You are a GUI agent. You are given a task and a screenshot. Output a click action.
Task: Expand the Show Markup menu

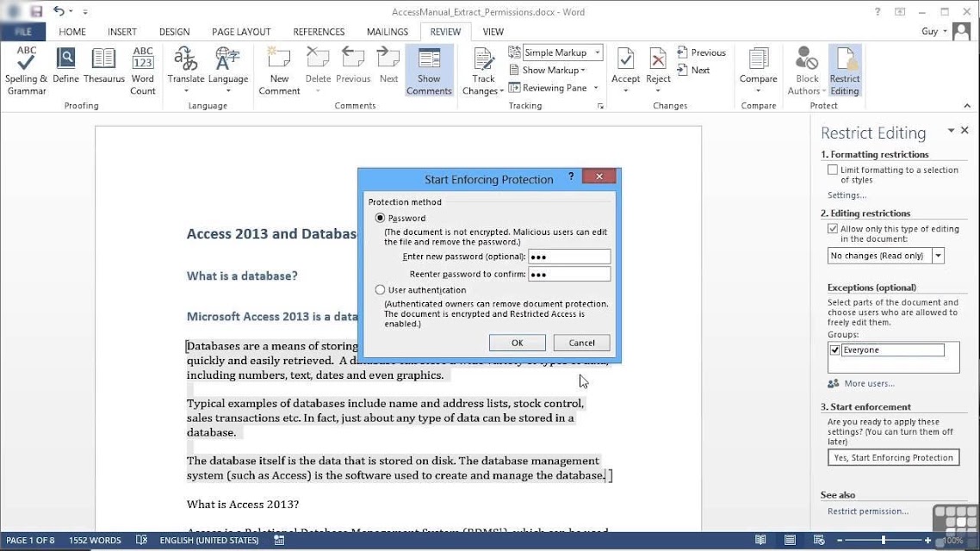tap(548, 70)
